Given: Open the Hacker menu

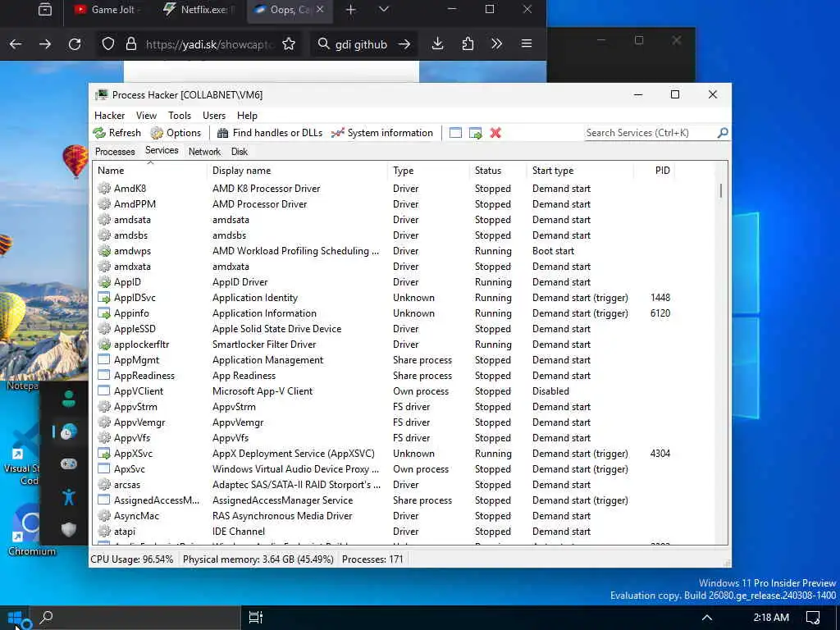Looking at the screenshot, I should point(109,116).
